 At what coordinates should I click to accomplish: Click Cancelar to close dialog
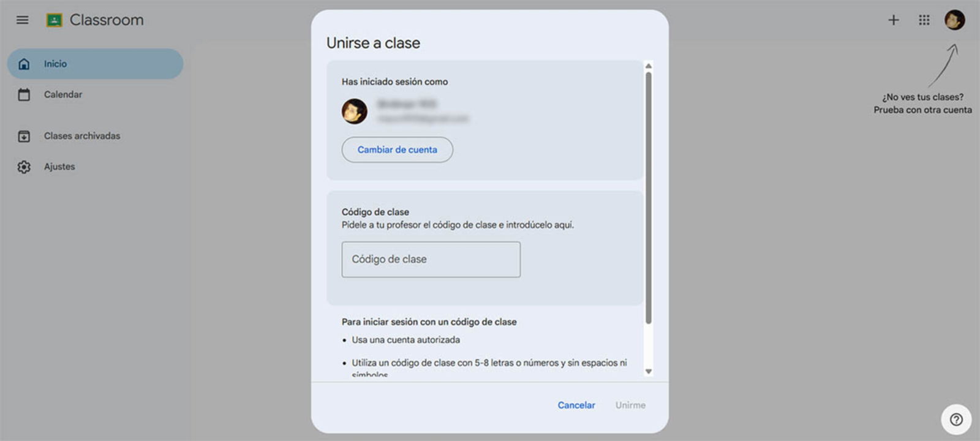click(576, 405)
